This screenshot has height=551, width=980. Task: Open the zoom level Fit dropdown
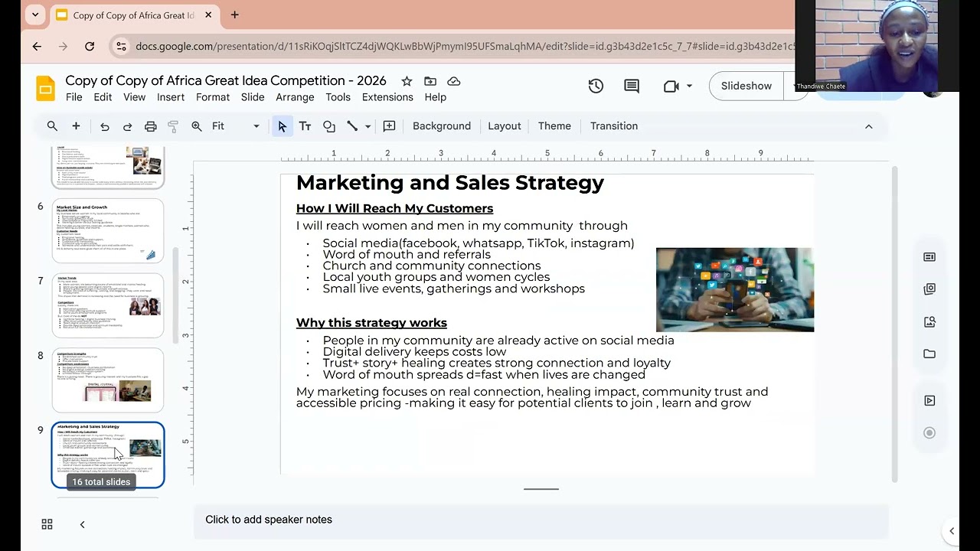coord(236,126)
